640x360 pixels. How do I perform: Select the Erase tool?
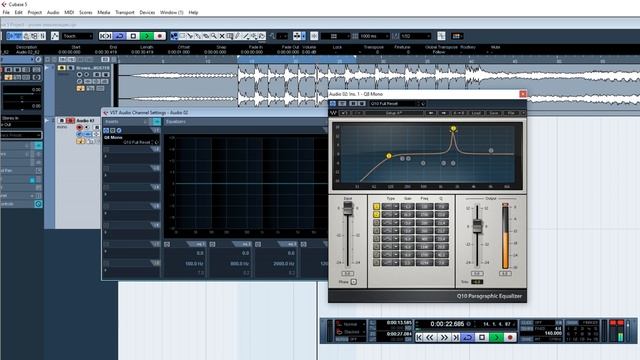(206, 36)
